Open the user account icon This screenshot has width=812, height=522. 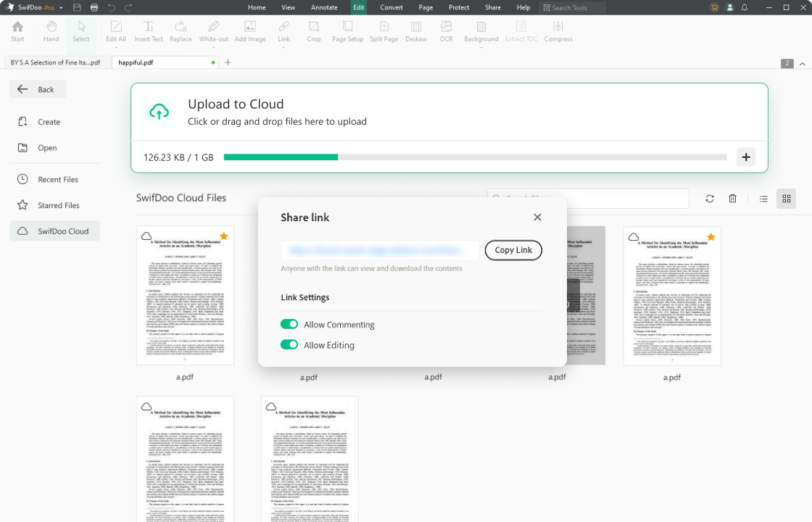pyautogui.click(x=729, y=8)
